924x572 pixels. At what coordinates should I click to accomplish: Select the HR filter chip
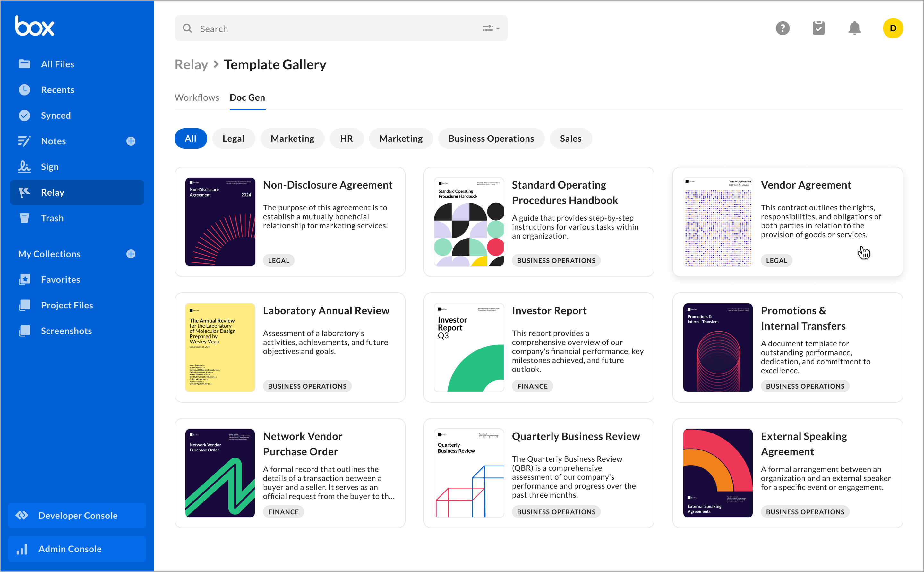pos(346,139)
